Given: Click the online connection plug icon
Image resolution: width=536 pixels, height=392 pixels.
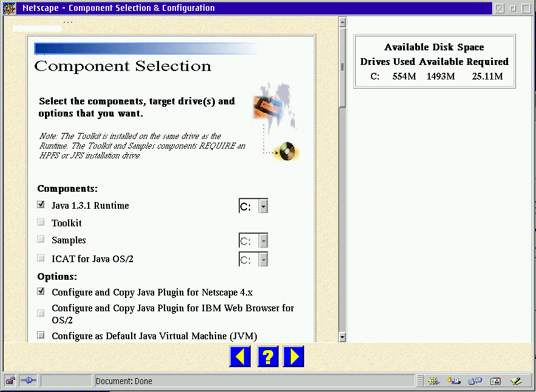Looking at the screenshot, I should click(x=29, y=380).
